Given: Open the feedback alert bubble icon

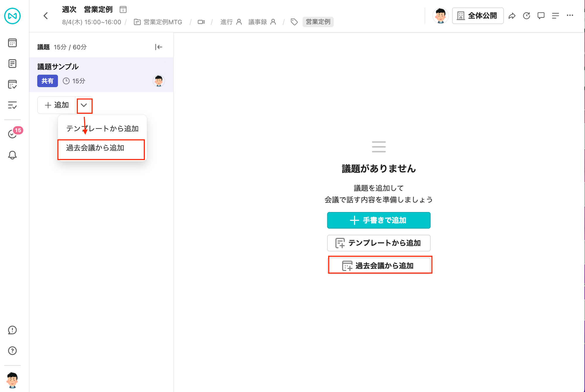Looking at the screenshot, I should (12, 330).
